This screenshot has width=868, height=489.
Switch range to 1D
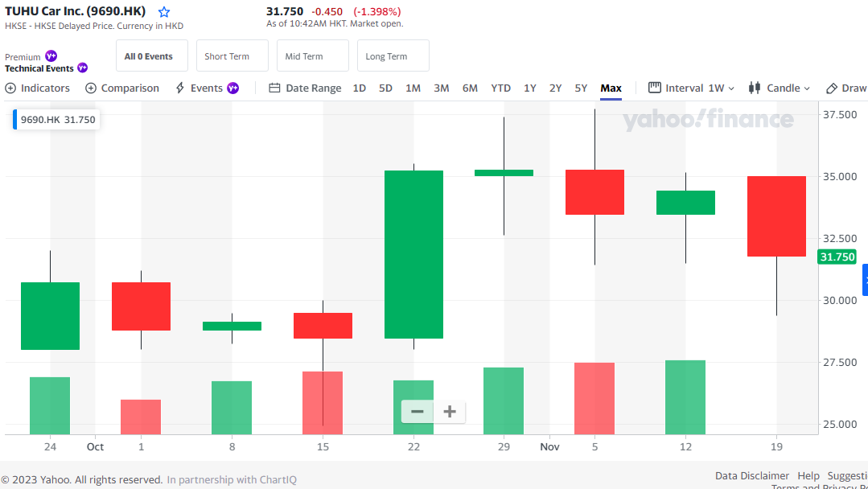[x=360, y=88]
